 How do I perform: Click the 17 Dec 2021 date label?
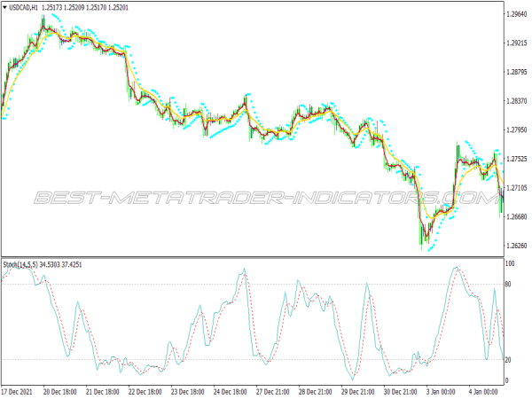pos(17,392)
